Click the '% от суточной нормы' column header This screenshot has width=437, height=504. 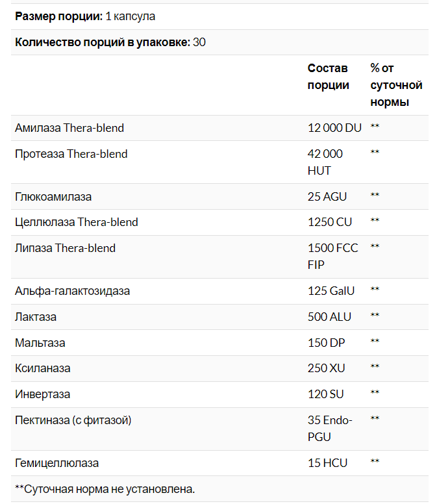396,85
